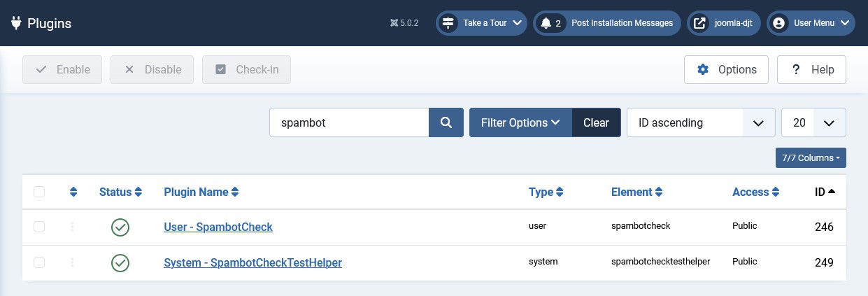The width and height of the screenshot is (868, 296).
Task: Clear the search filter
Action: click(596, 122)
